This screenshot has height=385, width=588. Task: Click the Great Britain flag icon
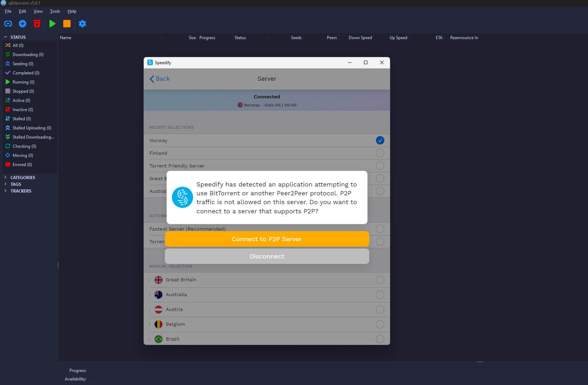(159, 280)
